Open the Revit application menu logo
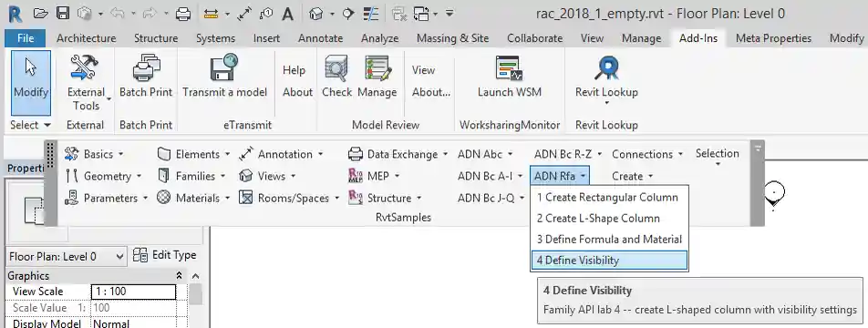Image resolution: width=868 pixels, height=328 pixels. point(15,14)
